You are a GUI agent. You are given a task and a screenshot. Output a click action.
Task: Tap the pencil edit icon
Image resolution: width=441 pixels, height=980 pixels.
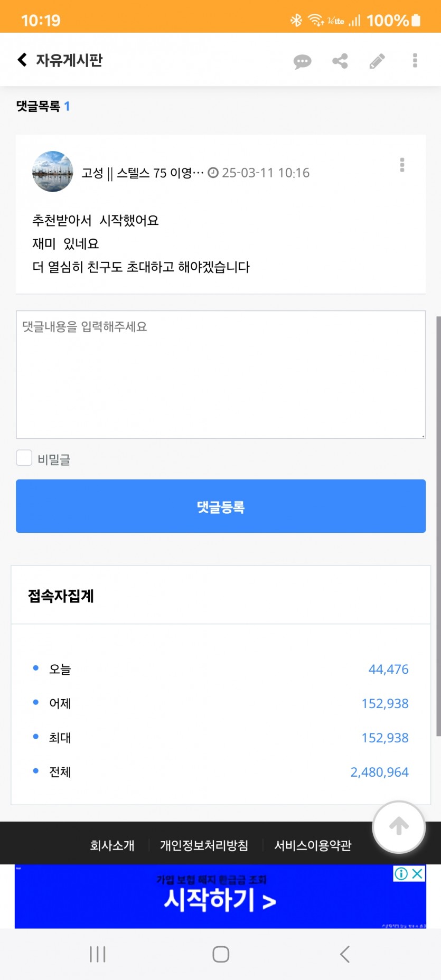coord(377,61)
